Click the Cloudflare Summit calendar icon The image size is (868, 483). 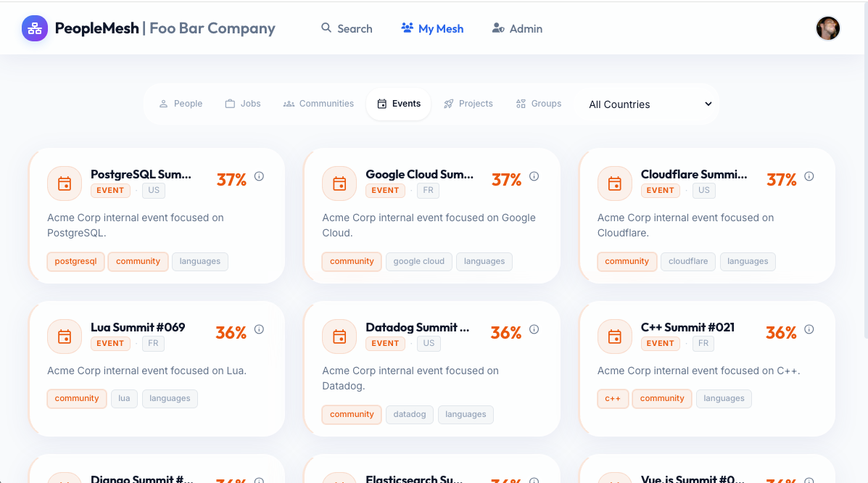click(x=614, y=183)
